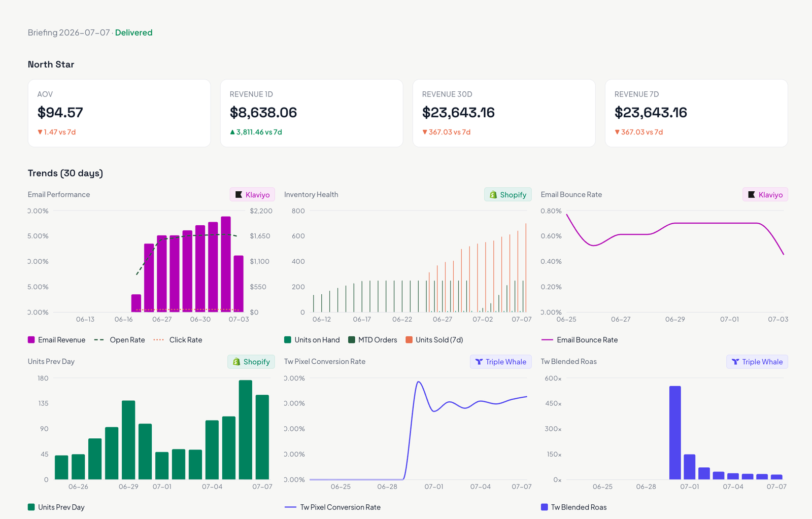This screenshot has height=519, width=812.
Task: Toggle the Click Rate legend entry
Action: pyautogui.click(x=178, y=340)
